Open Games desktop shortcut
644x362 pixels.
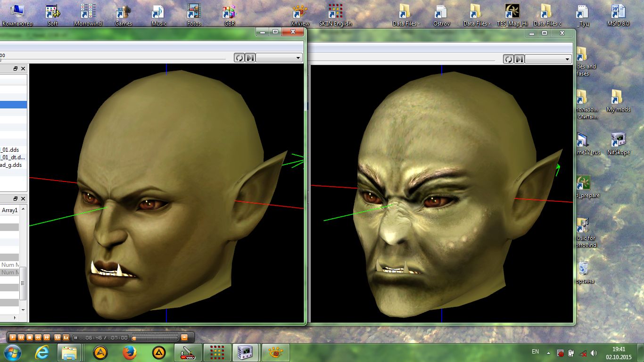pyautogui.click(x=124, y=14)
